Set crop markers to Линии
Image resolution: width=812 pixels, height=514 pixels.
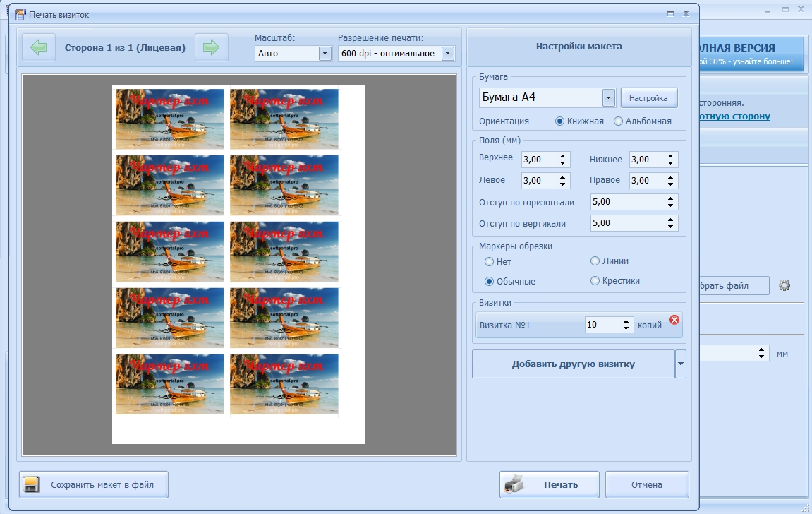coord(595,262)
